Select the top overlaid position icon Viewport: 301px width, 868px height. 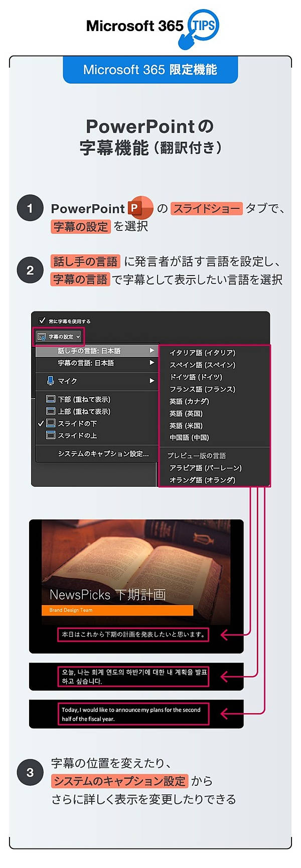[50, 411]
